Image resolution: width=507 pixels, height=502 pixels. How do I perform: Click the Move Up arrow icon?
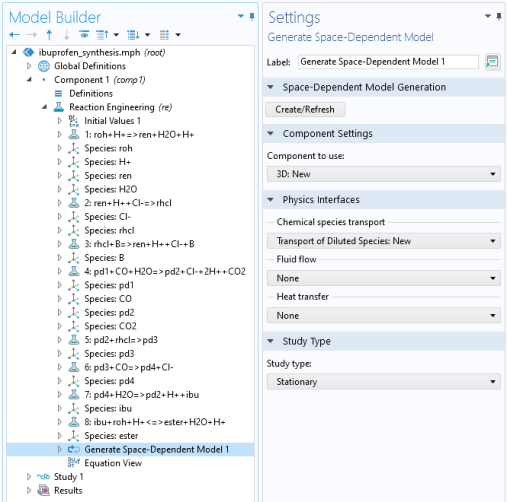click(x=49, y=35)
